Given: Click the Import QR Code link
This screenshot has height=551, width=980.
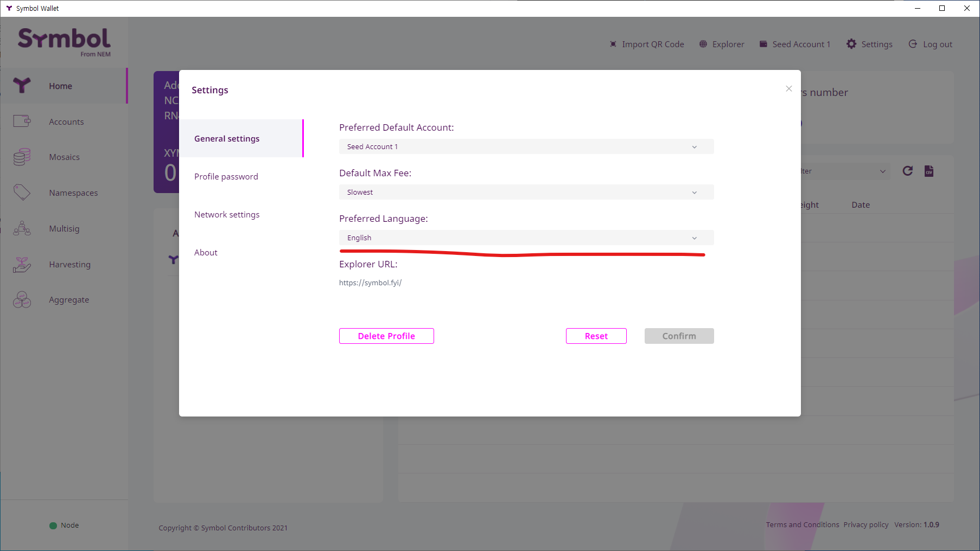Looking at the screenshot, I should [653, 44].
